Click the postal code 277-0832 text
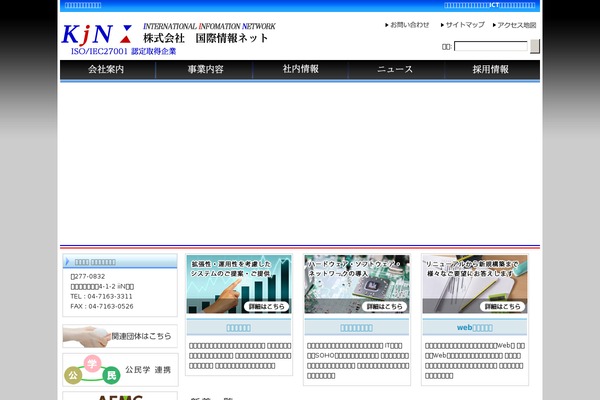This screenshot has height=400, width=600. (x=88, y=276)
